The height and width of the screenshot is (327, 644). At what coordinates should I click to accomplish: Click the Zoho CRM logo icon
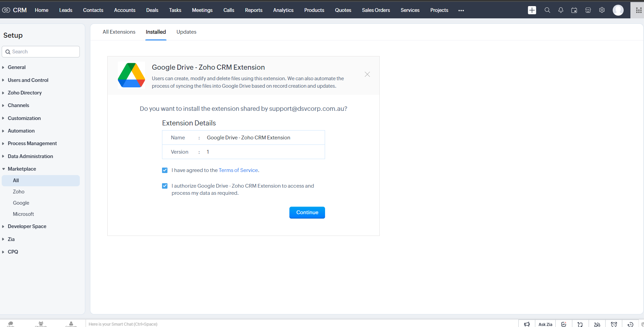pyautogui.click(x=6, y=10)
